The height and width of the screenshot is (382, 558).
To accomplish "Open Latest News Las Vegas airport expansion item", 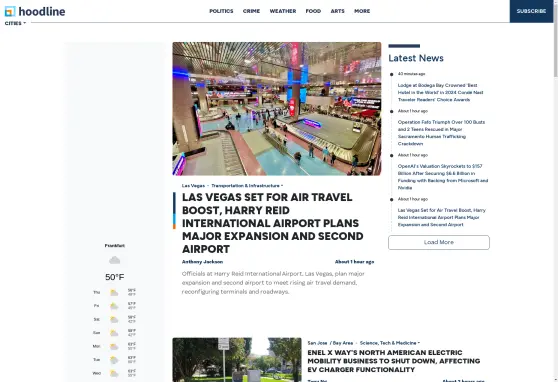I will [442, 218].
